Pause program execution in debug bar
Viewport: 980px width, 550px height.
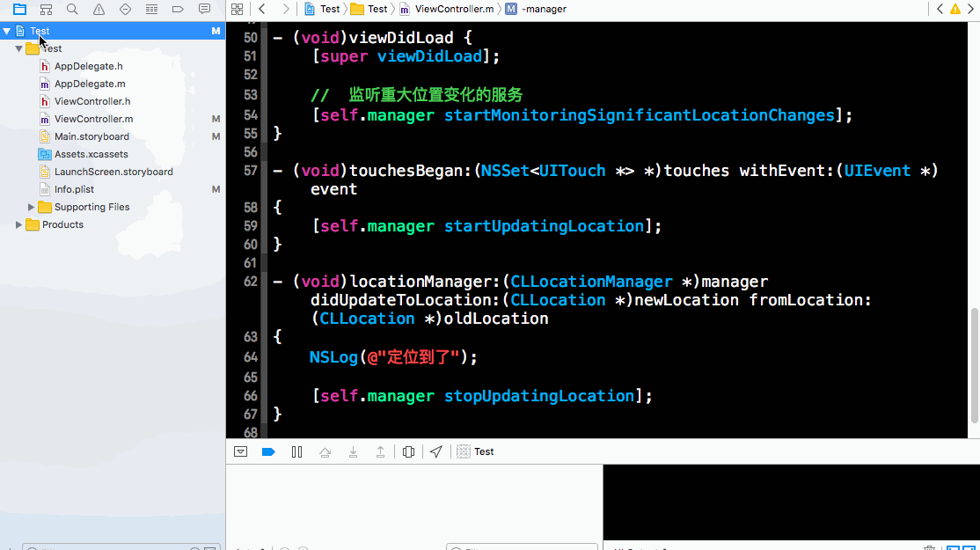[296, 451]
